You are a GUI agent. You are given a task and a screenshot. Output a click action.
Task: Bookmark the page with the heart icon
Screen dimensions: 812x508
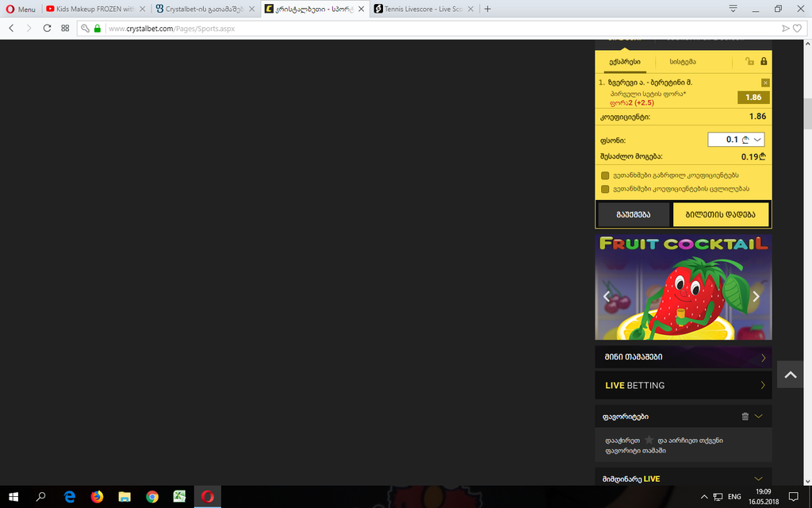(x=798, y=29)
